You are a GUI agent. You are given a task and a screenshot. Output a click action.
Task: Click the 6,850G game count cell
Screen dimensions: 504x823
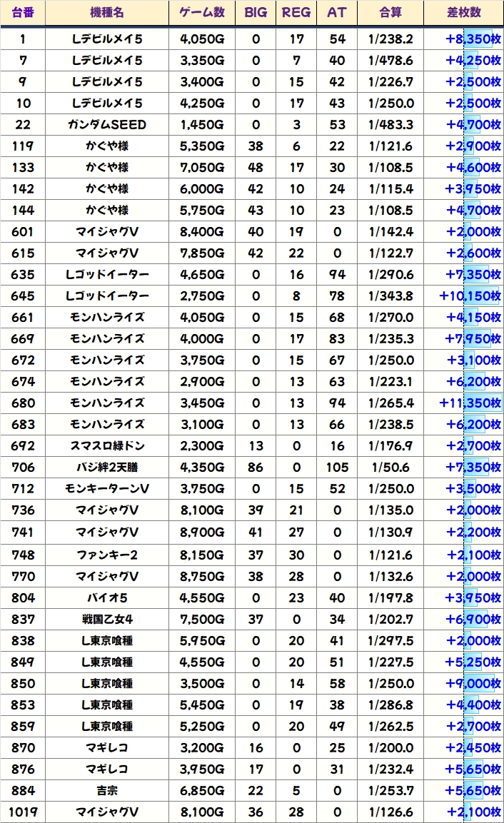click(202, 790)
